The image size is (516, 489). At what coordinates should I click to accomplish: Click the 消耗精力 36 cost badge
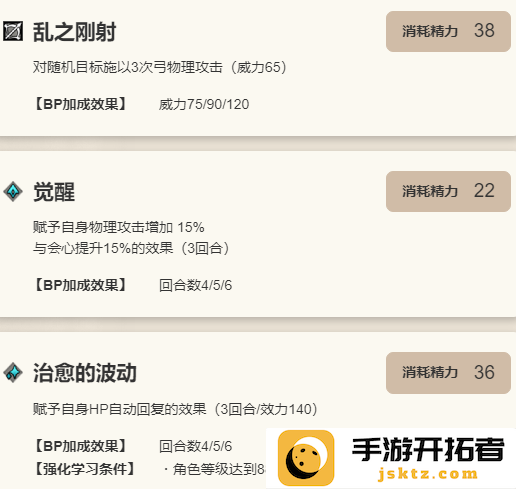click(448, 373)
